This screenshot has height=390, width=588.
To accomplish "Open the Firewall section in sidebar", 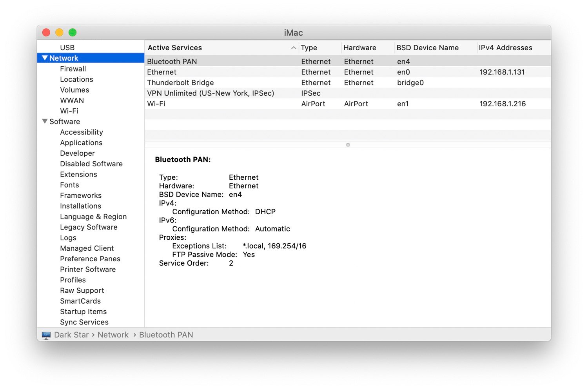I will (x=73, y=69).
